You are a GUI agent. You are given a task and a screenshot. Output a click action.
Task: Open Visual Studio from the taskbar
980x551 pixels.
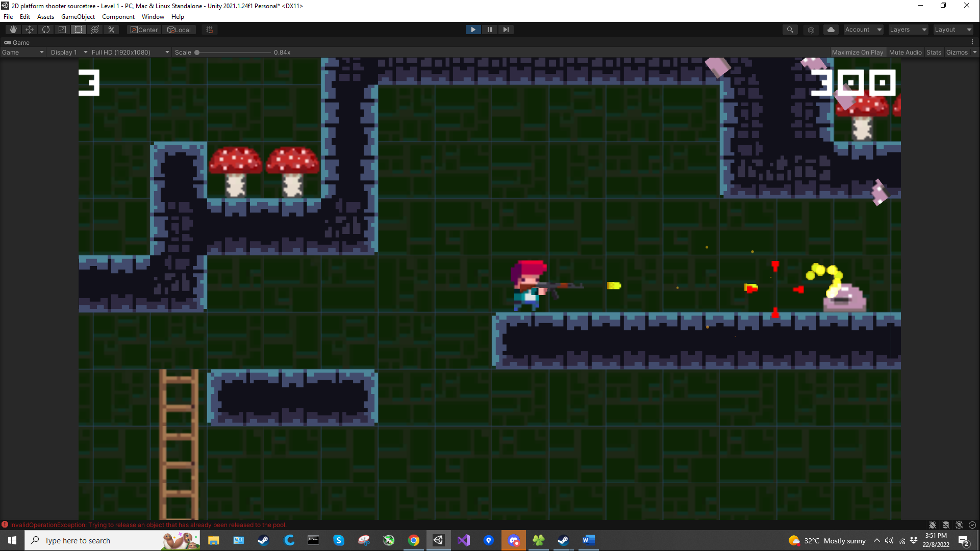point(464,540)
